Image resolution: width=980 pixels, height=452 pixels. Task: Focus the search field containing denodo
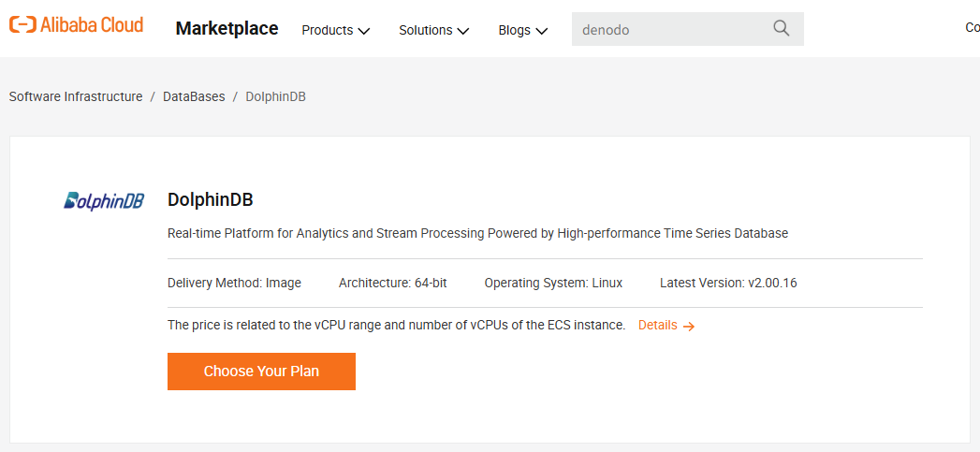tap(688, 29)
